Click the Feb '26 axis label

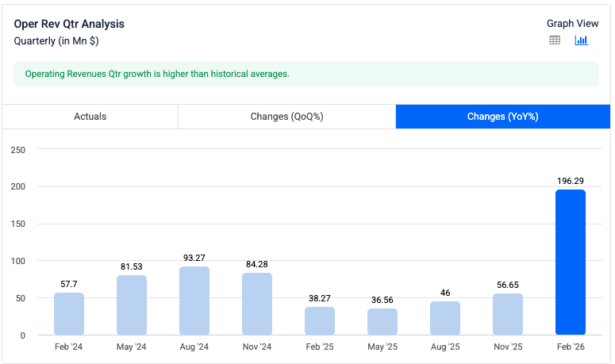coord(571,347)
